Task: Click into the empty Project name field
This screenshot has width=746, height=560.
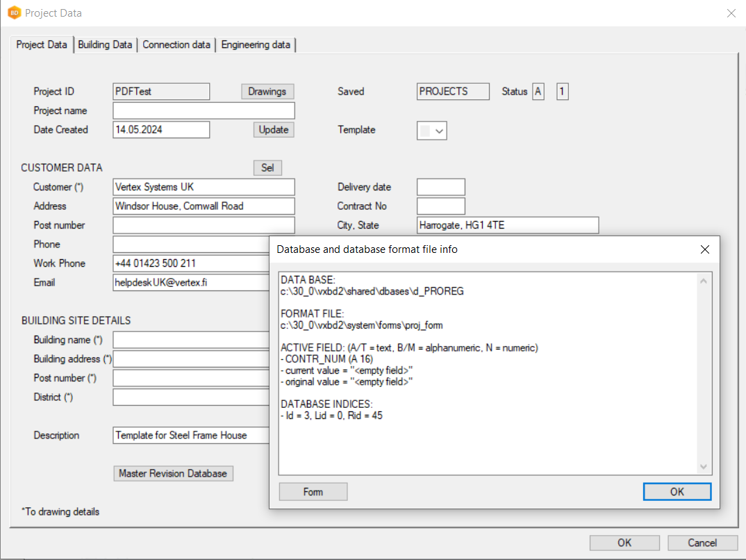Action: 203,110
